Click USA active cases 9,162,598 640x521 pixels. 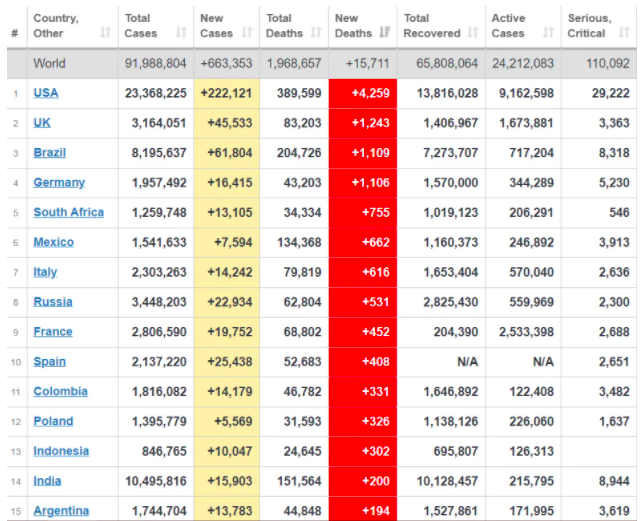tap(526, 93)
